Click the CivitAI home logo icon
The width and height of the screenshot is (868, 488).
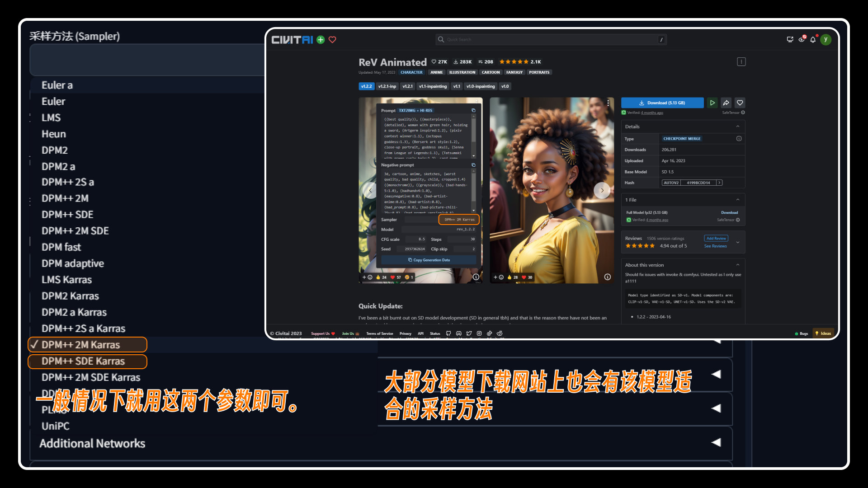point(292,39)
